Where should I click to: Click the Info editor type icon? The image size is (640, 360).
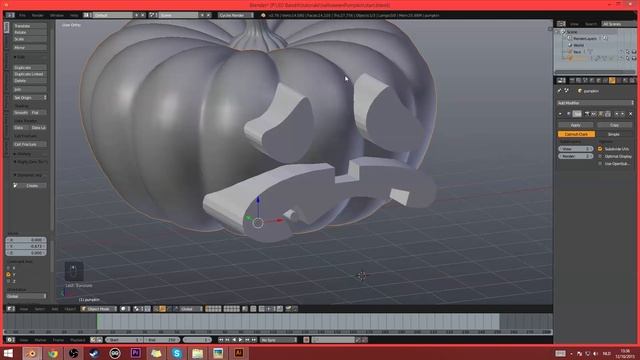[x=10, y=15]
